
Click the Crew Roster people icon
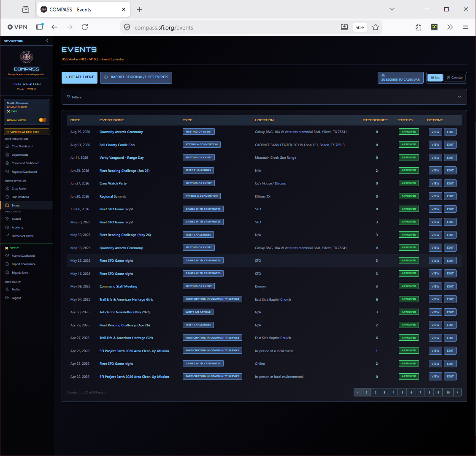click(x=7, y=188)
